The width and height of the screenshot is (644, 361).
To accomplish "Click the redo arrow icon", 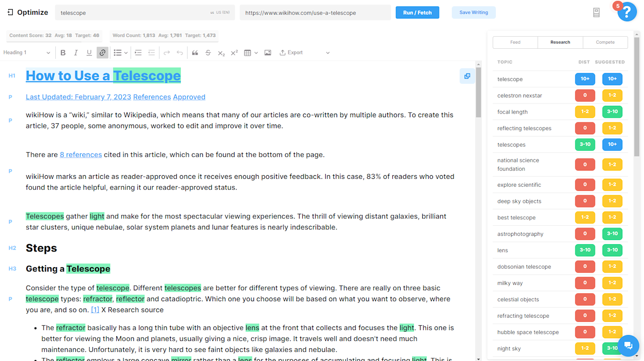I will tap(167, 53).
